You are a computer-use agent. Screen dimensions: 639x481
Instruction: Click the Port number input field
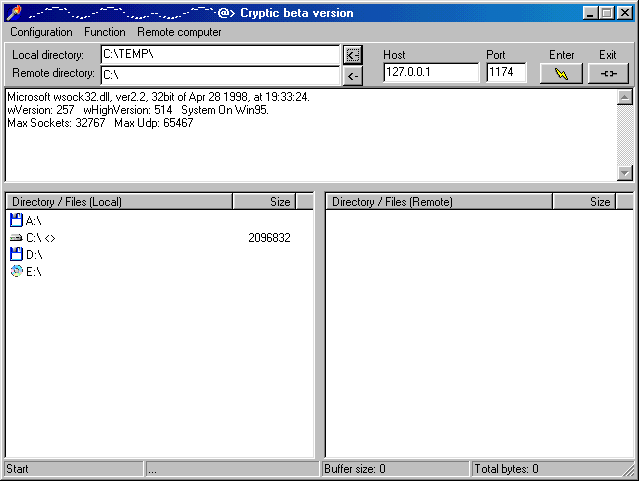click(x=506, y=73)
